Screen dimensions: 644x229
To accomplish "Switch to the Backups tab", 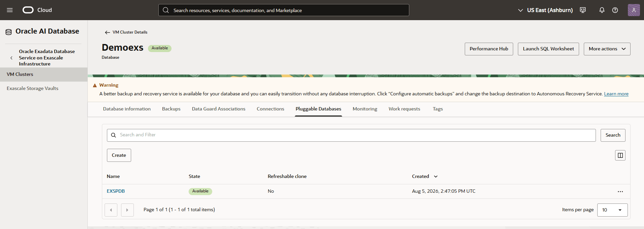I will 171,109.
